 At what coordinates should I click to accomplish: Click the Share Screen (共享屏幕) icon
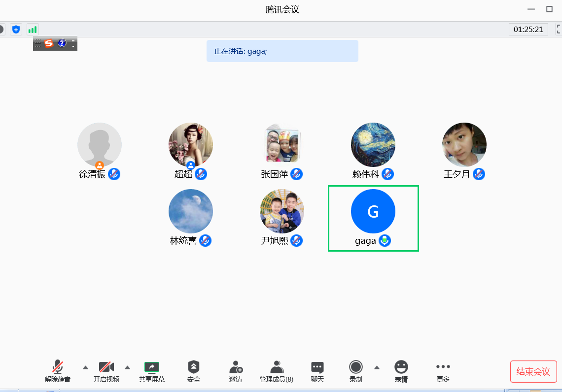point(151,367)
